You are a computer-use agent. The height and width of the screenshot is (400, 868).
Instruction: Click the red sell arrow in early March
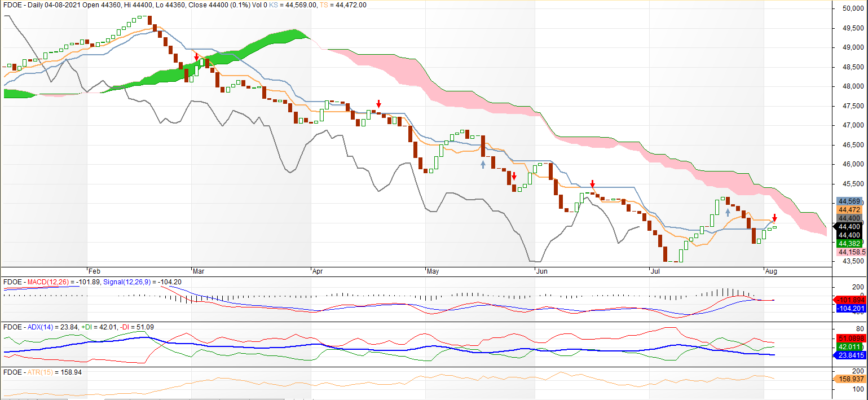196,58
